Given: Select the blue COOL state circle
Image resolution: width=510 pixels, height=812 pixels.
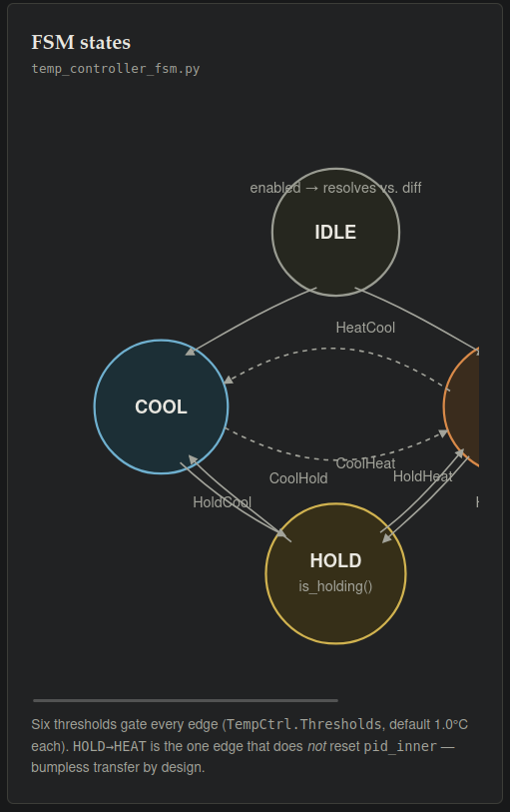Looking at the screenshot, I should coord(161,406).
